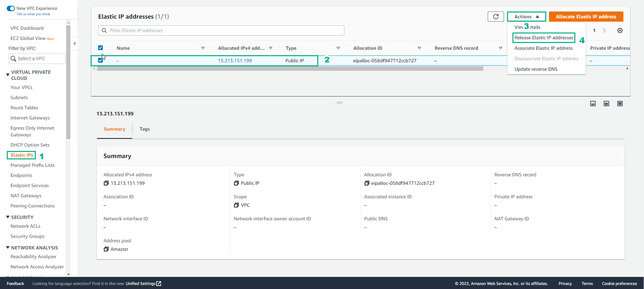Open Managed Prefix Lists
This screenshot has width=644, height=289.
point(32,165)
